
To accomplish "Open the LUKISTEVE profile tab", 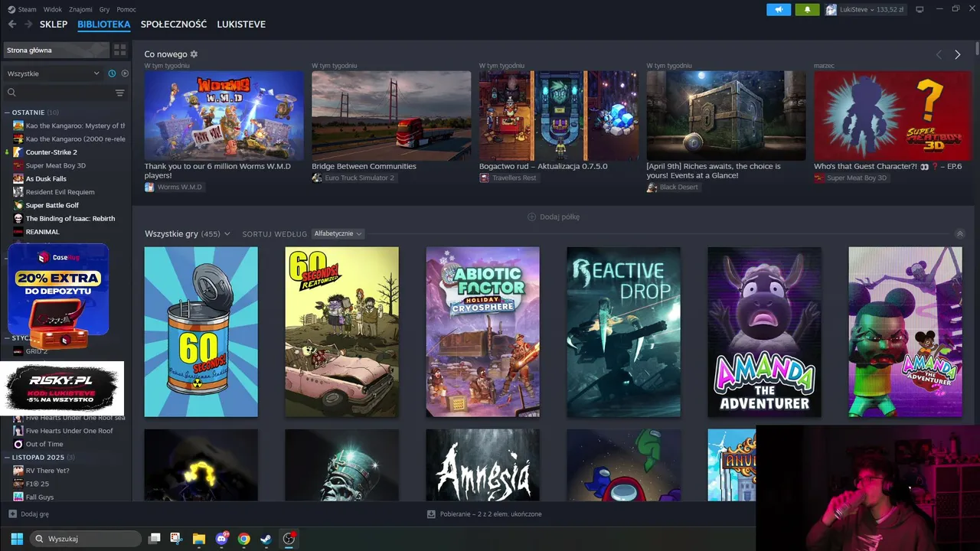I will tap(241, 24).
